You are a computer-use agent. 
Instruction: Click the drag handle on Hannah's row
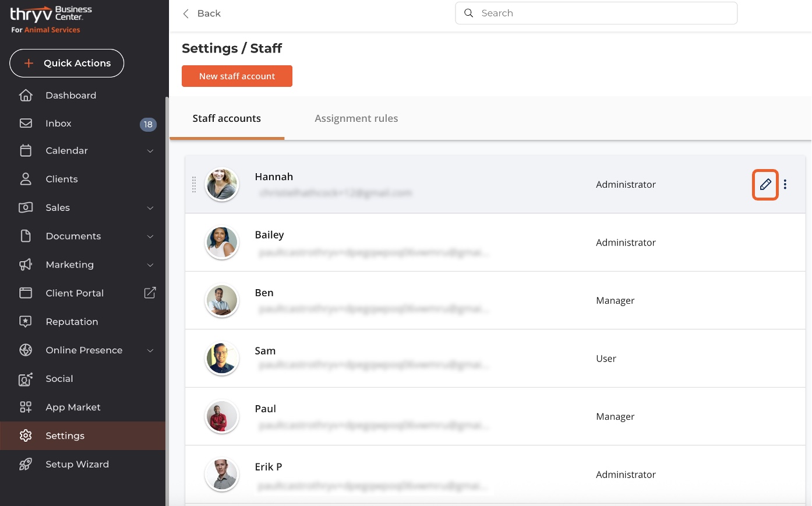194,185
